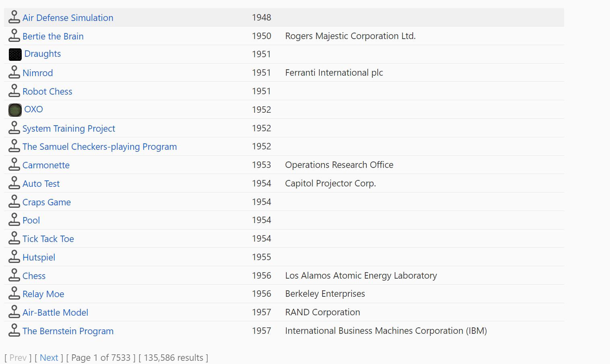Go to the Next results page
This screenshot has height=364, width=610.
(49, 358)
